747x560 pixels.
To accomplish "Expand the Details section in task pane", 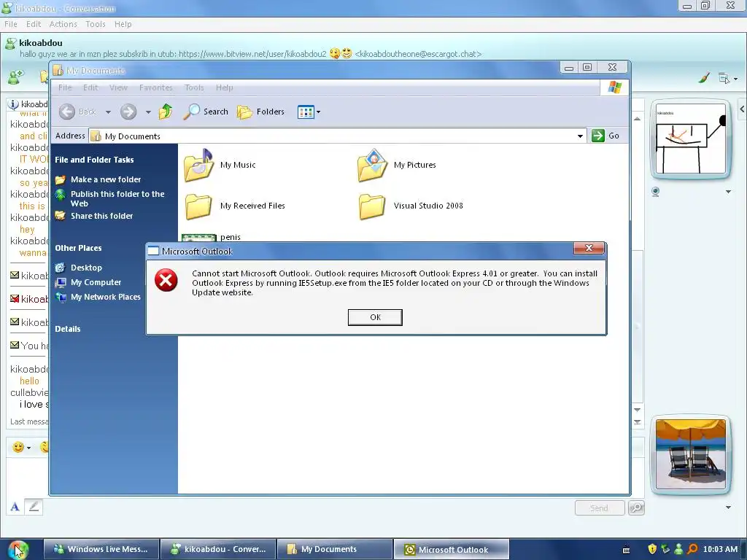I will point(68,329).
